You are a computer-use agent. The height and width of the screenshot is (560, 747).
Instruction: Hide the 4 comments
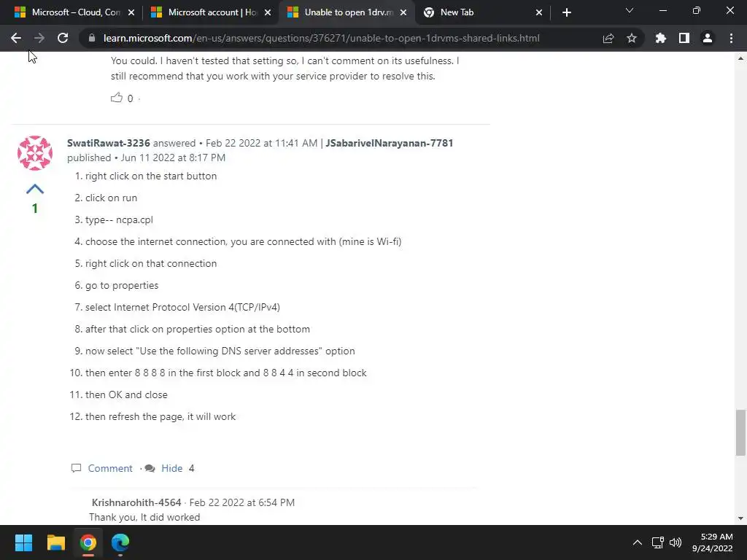pos(172,468)
